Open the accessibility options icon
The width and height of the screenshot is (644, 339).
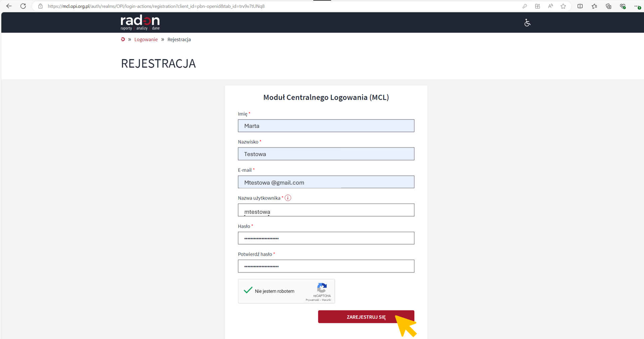point(527,22)
